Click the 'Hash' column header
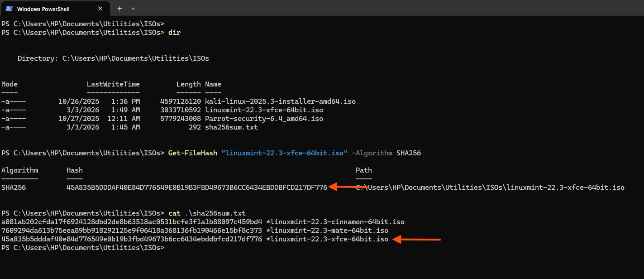The height and width of the screenshot is (279, 644). point(75,170)
